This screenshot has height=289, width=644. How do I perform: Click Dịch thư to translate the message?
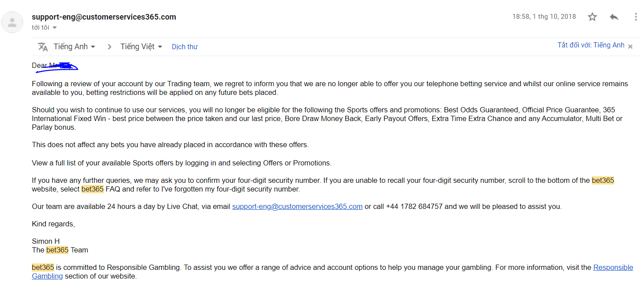[x=185, y=47]
